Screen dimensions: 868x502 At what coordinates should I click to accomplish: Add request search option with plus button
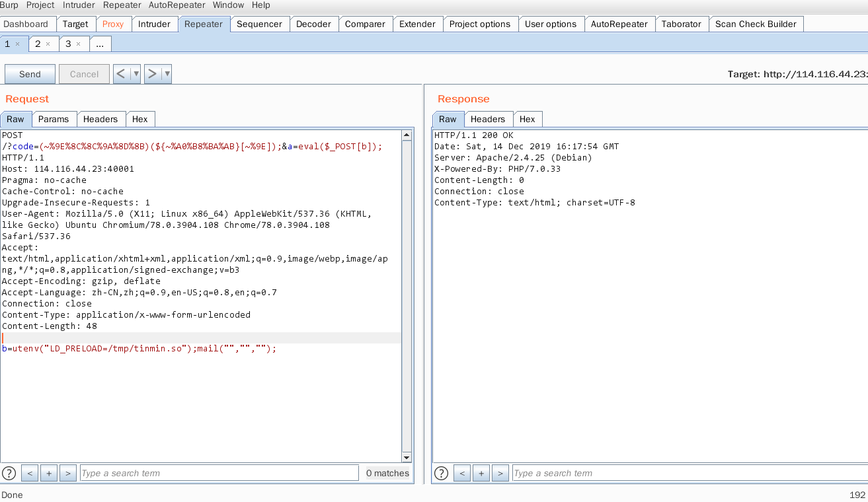[x=48, y=473]
